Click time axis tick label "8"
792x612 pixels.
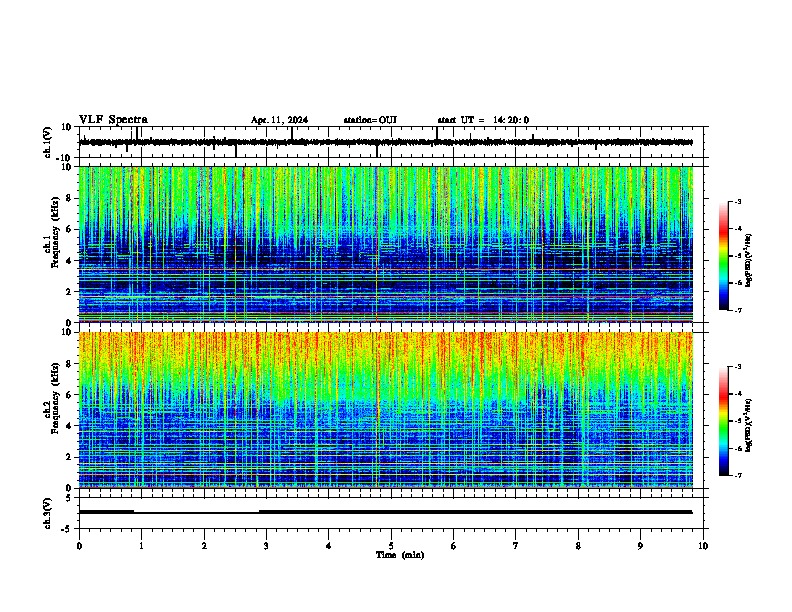(578, 546)
